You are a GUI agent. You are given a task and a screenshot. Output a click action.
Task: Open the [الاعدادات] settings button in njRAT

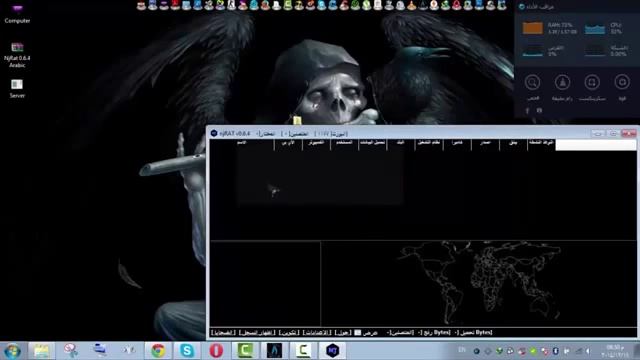pos(317,333)
